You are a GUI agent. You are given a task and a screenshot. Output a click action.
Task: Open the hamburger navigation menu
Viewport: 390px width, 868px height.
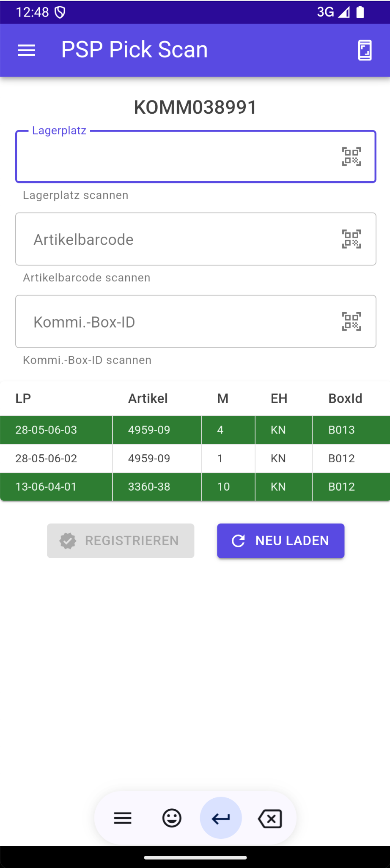(x=26, y=50)
